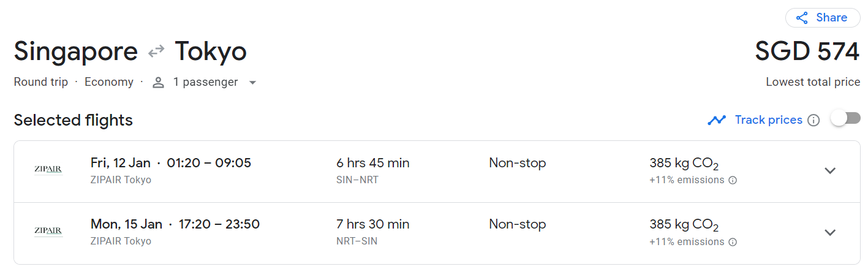Toggle the Track prices switch
This screenshot has height=269, width=868.
pyautogui.click(x=845, y=119)
